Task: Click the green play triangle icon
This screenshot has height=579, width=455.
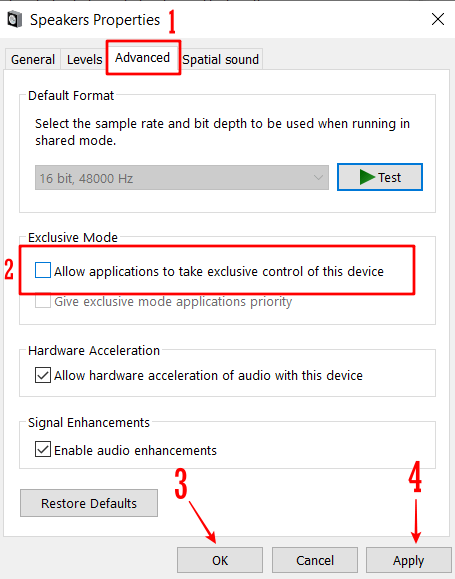Action: pyautogui.click(x=367, y=177)
